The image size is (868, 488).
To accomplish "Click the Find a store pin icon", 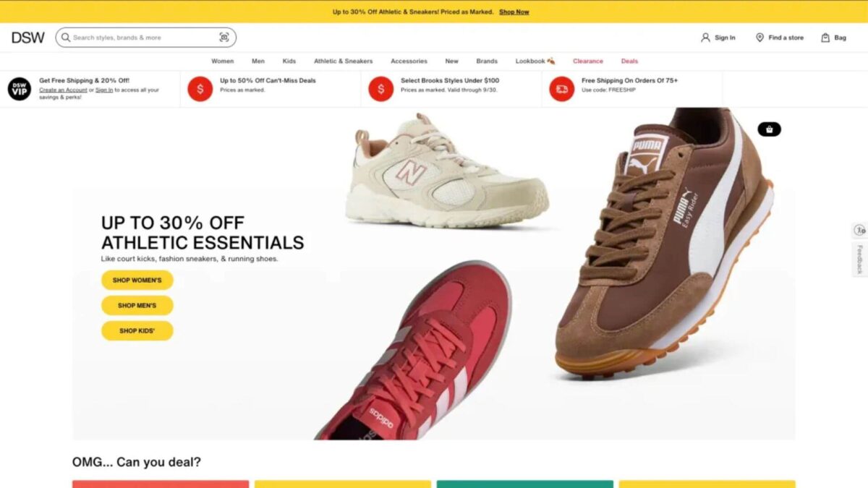I will [759, 38].
